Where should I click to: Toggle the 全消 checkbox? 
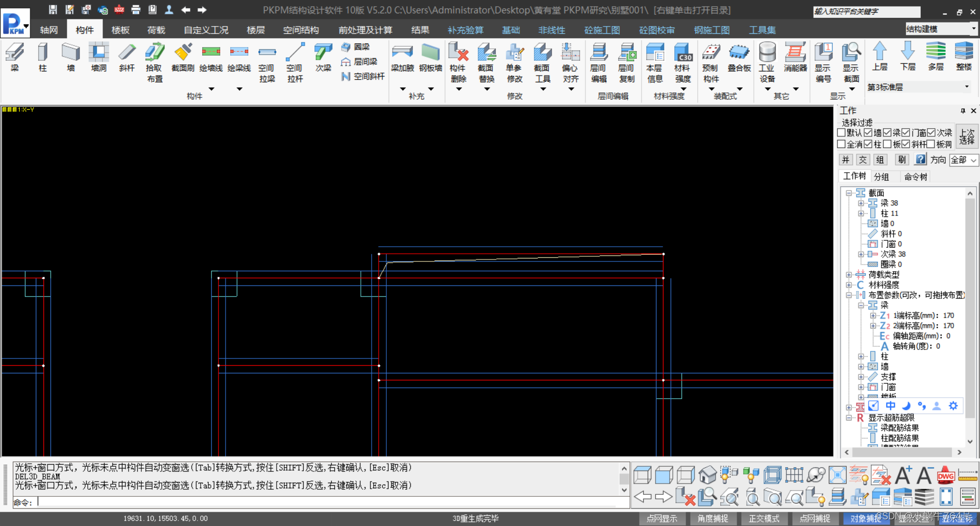(841, 145)
